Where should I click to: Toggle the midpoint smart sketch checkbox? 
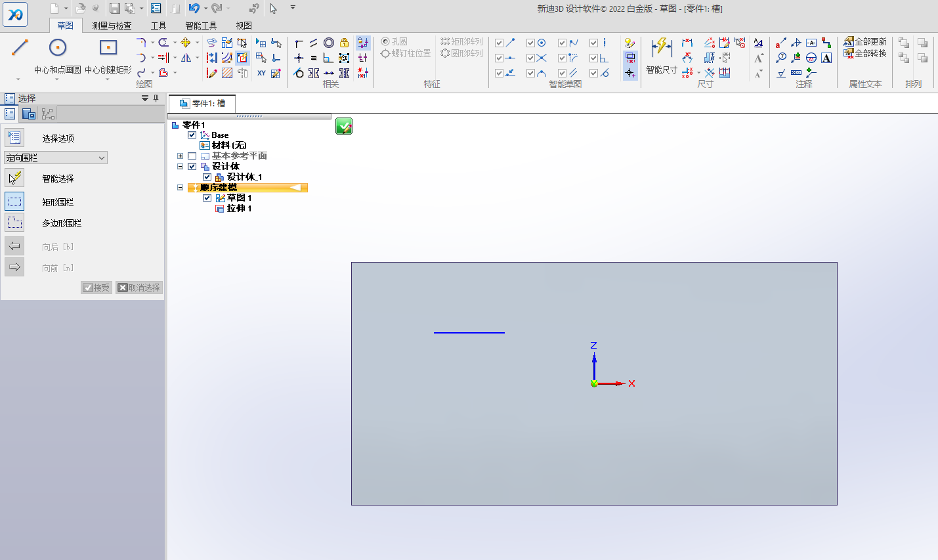click(500, 58)
